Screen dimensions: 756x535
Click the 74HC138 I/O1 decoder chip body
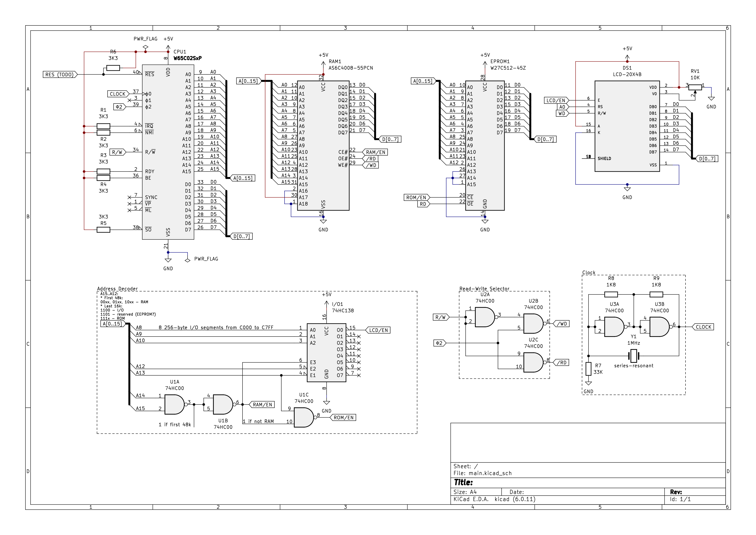(326, 352)
